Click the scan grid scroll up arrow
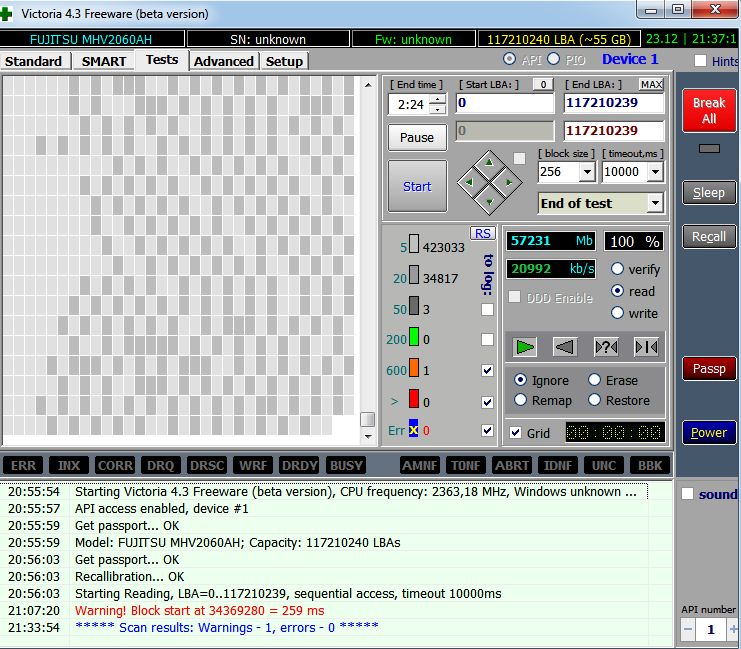 point(368,85)
